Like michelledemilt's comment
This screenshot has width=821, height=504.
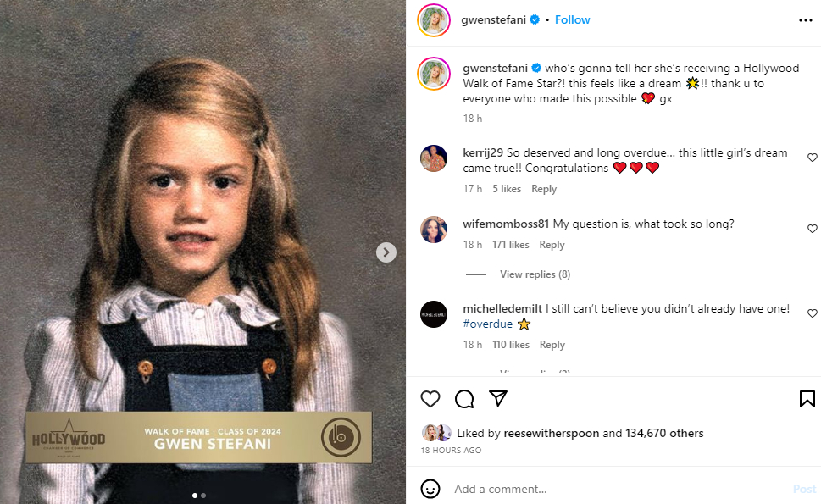pos(813,313)
